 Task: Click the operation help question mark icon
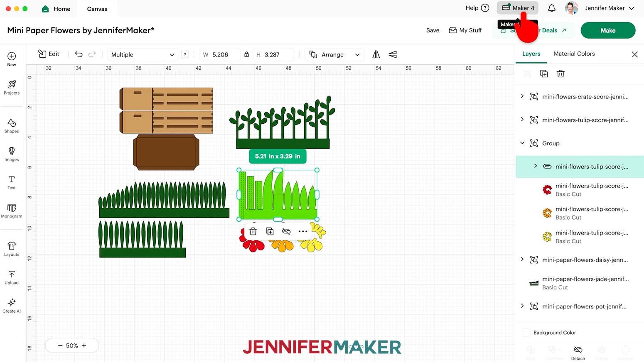(x=185, y=54)
